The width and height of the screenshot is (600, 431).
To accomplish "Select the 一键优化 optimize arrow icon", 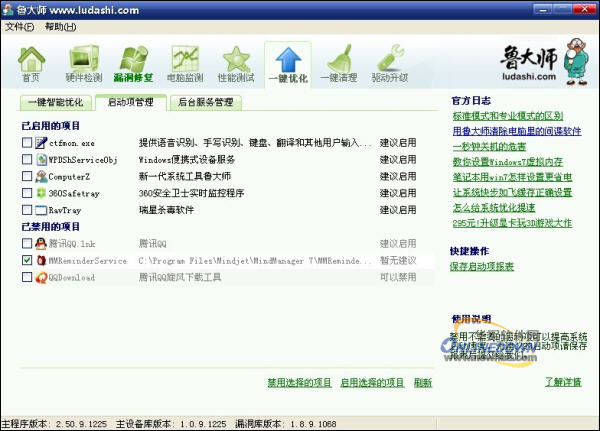I will 287,61.
